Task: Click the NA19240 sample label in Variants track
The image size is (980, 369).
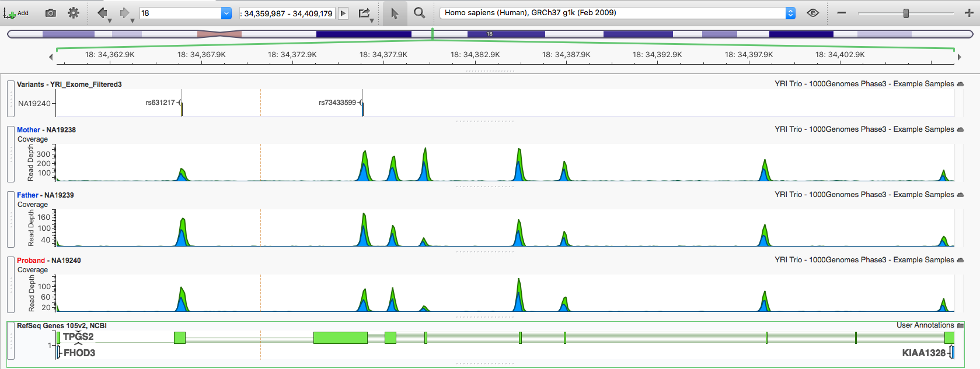Action: tap(34, 104)
